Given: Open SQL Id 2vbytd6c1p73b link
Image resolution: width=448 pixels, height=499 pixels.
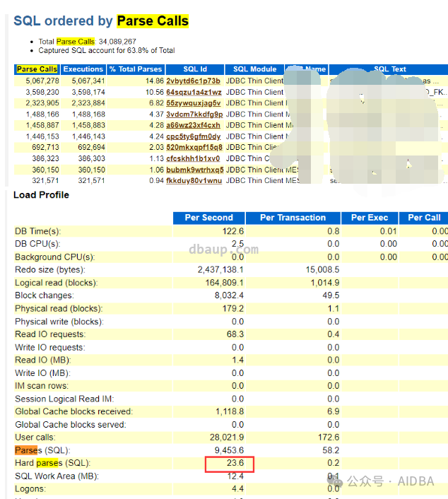Looking at the screenshot, I should (x=193, y=81).
